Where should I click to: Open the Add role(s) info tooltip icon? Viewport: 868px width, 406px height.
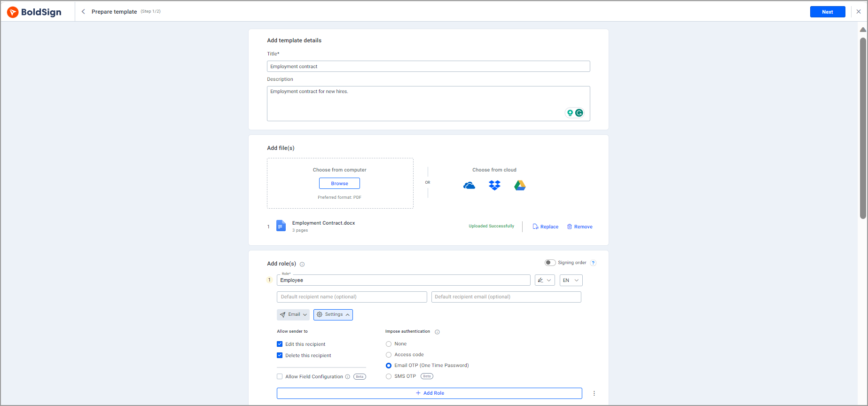coord(302,264)
